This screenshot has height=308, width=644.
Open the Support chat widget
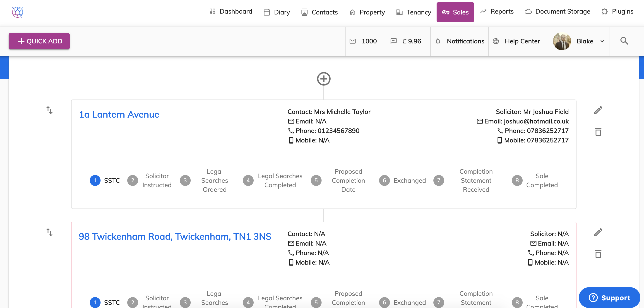point(610,298)
